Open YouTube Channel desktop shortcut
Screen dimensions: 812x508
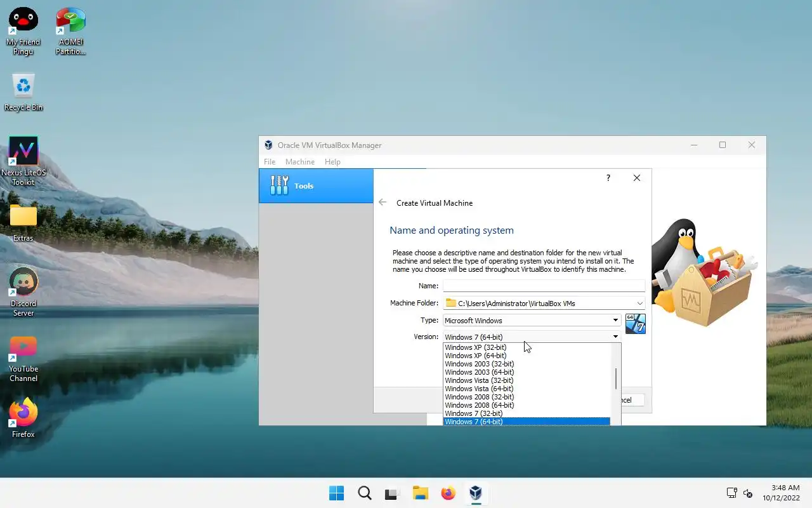click(23, 358)
